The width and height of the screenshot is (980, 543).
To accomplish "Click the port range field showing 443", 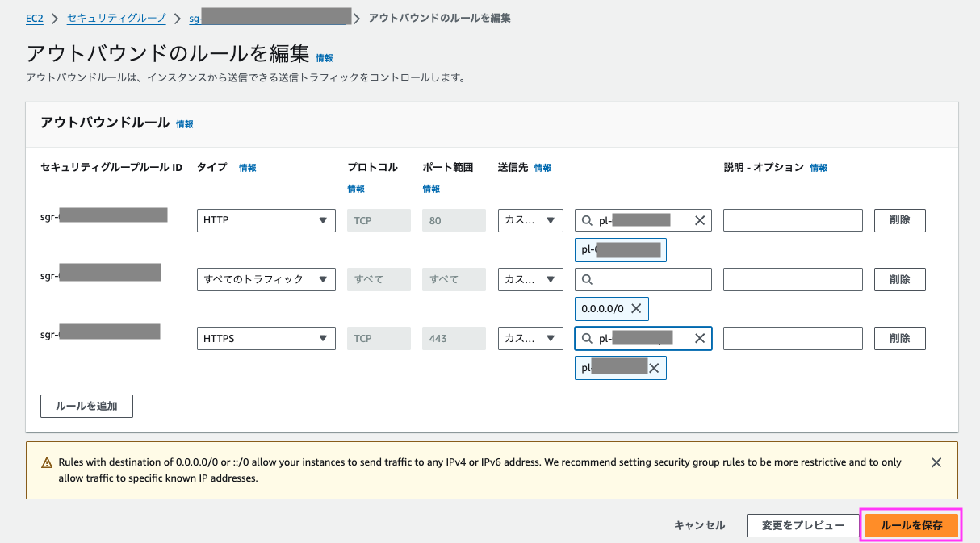I will (x=454, y=339).
